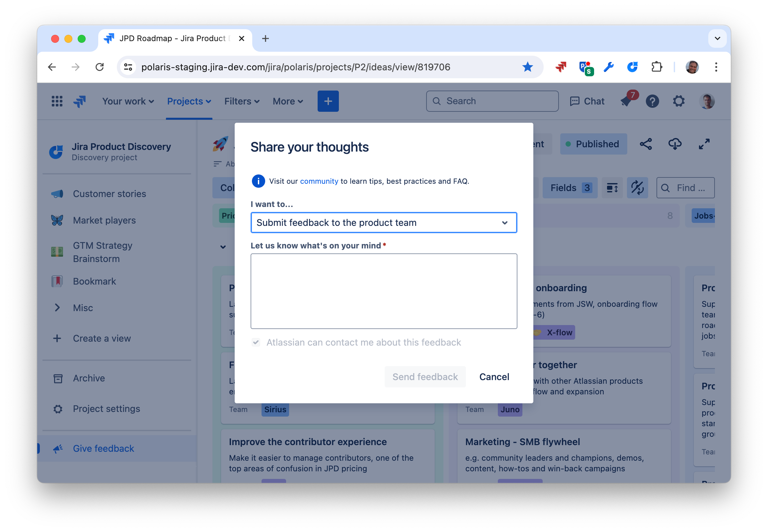Expand the Filters menu
The image size is (768, 532).
[242, 101]
